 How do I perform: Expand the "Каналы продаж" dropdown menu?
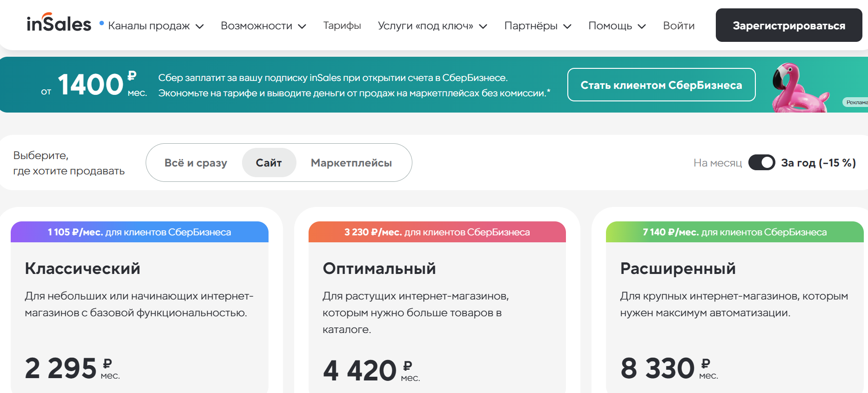pos(155,26)
